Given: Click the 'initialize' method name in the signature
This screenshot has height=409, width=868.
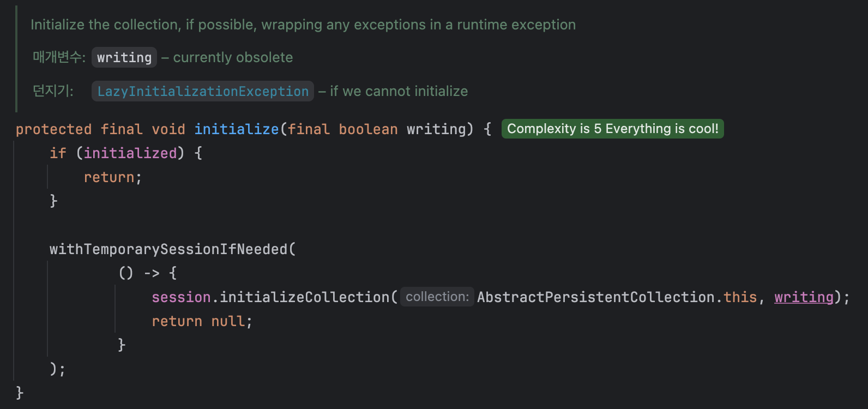Looking at the screenshot, I should pos(237,129).
